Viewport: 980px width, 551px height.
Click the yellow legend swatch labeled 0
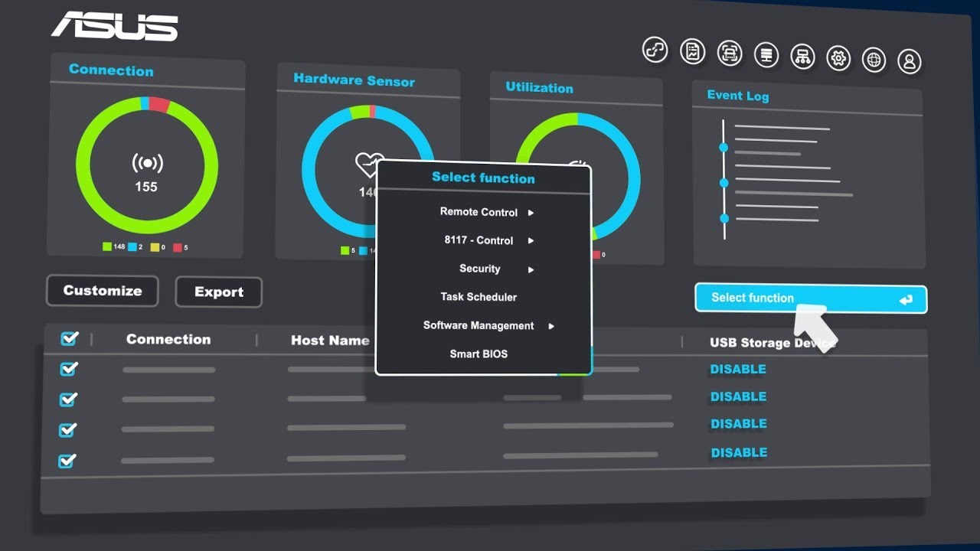pyautogui.click(x=155, y=247)
